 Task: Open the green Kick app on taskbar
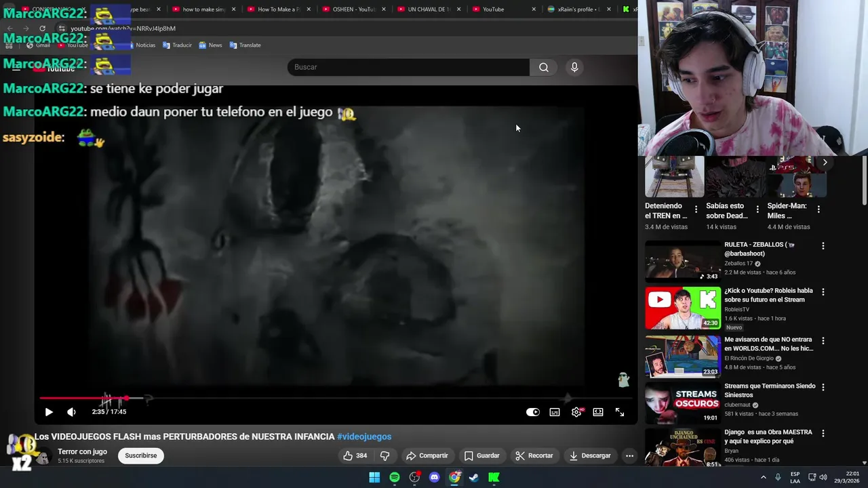tap(494, 477)
